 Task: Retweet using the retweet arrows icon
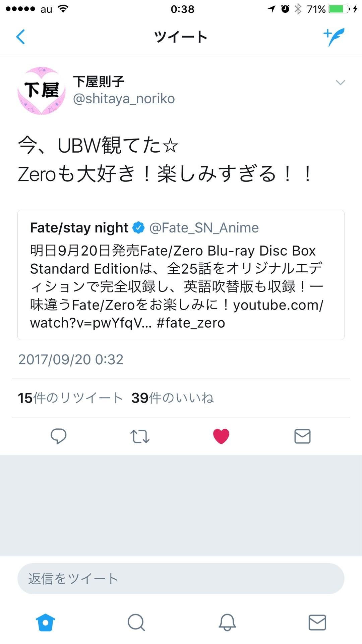point(140,436)
